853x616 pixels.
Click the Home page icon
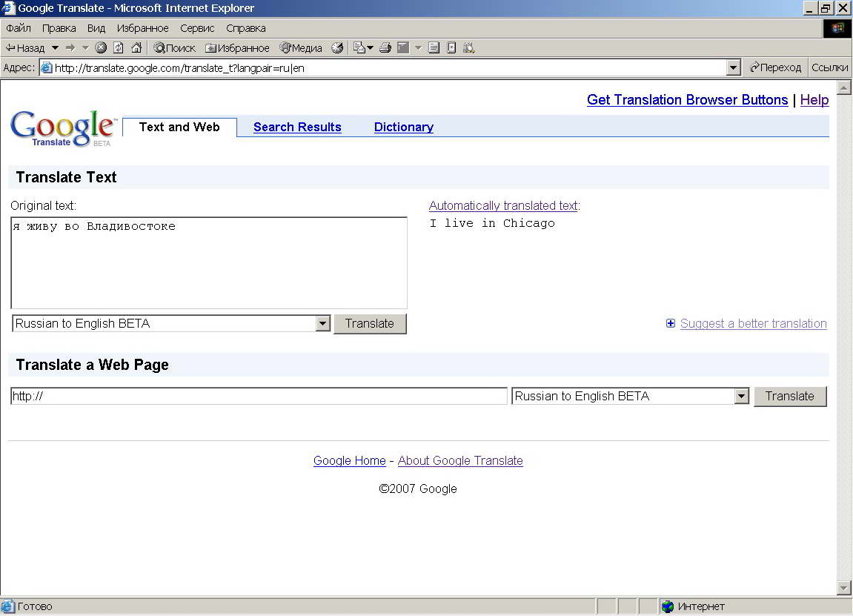click(x=136, y=48)
